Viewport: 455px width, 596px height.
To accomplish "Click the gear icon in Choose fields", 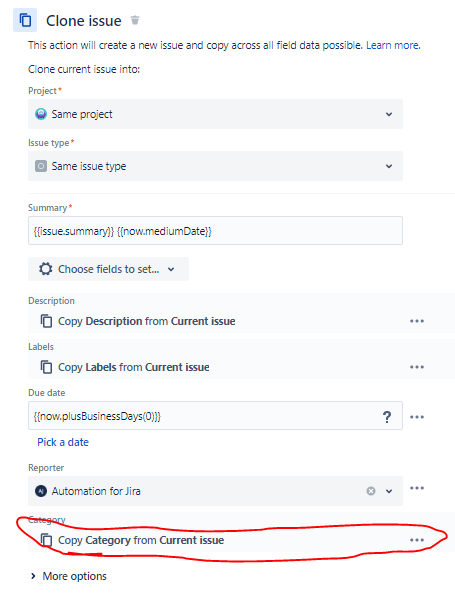I will tap(45, 269).
